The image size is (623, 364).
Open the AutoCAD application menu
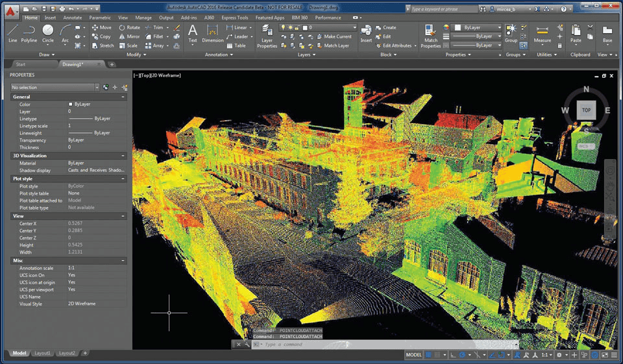click(11, 12)
